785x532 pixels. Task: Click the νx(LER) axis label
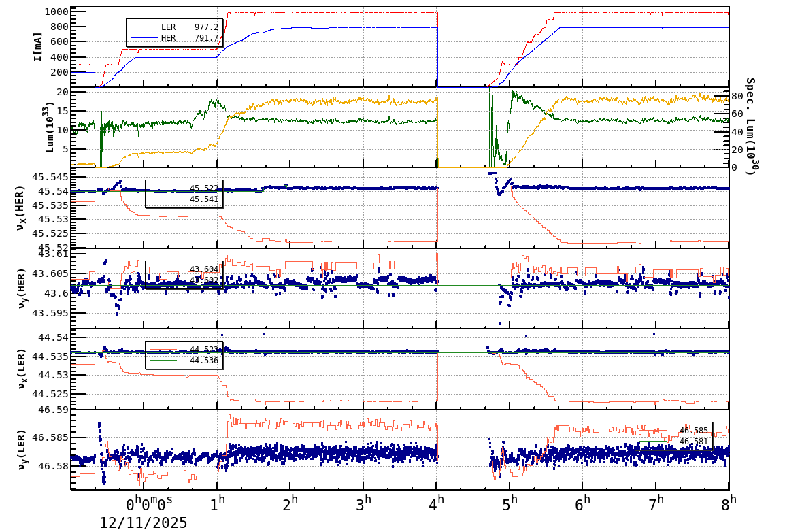[x=21, y=369]
